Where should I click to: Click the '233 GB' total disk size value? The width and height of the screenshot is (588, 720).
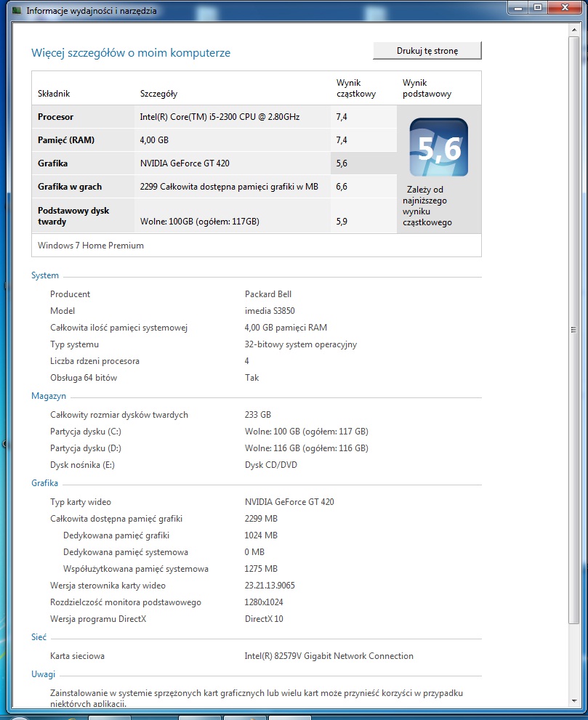258,415
